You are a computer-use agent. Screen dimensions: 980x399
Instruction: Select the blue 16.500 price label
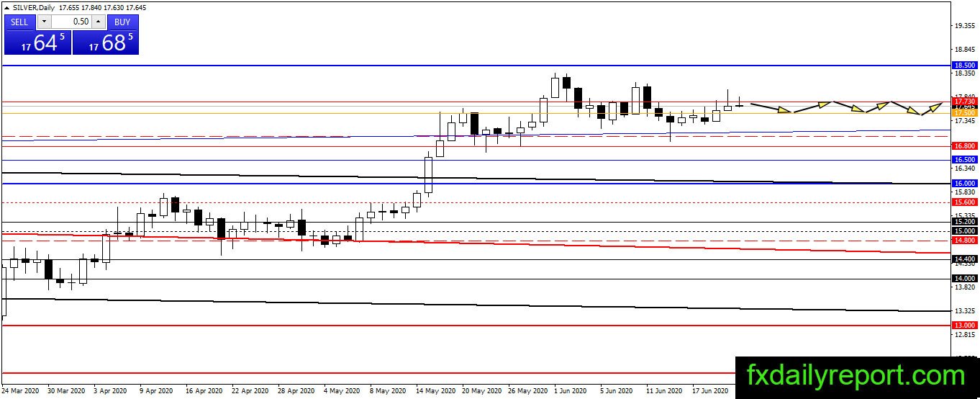(x=964, y=159)
